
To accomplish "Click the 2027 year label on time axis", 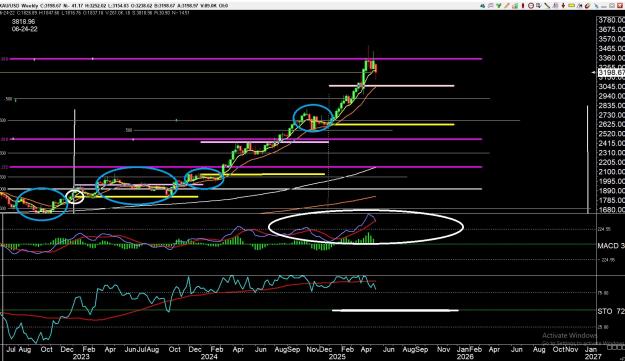I will (593, 357).
